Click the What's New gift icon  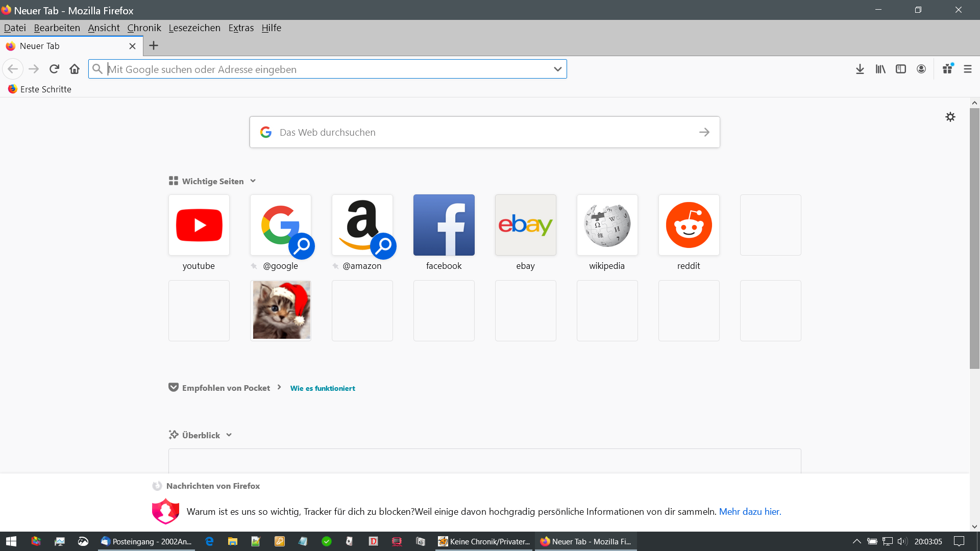(947, 69)
